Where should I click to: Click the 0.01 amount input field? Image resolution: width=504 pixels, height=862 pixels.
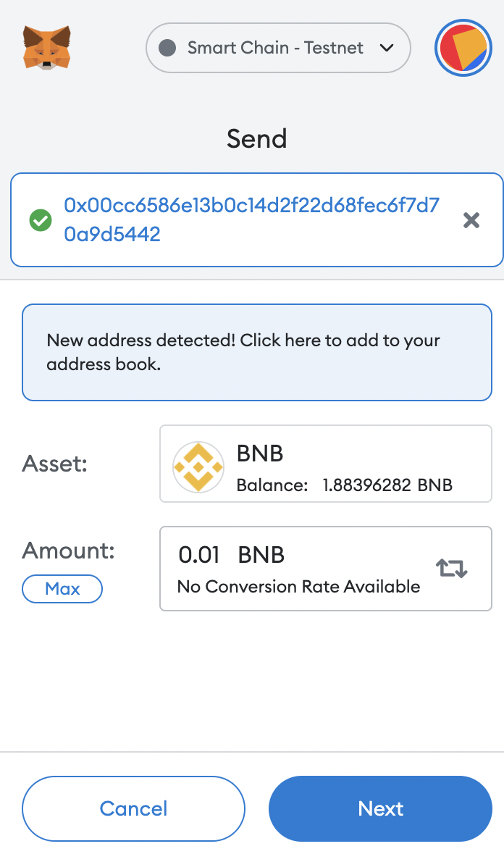(x=199, y=556)
